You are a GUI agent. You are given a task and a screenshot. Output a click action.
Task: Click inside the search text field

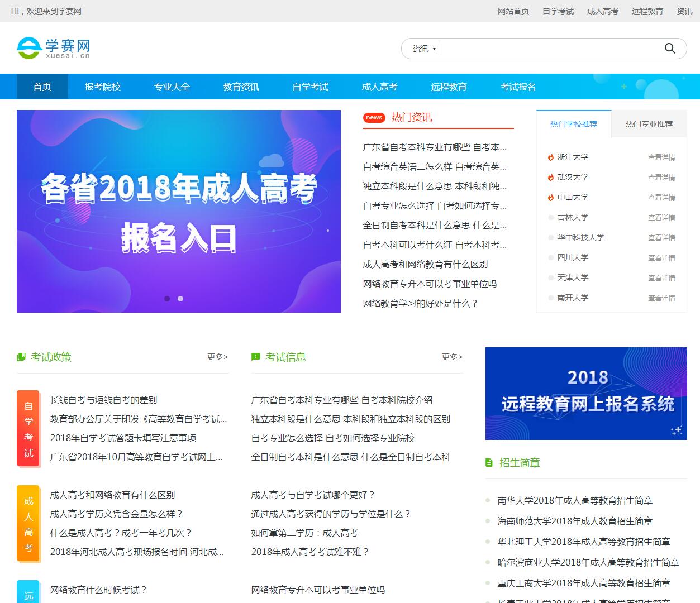(547, 49)
